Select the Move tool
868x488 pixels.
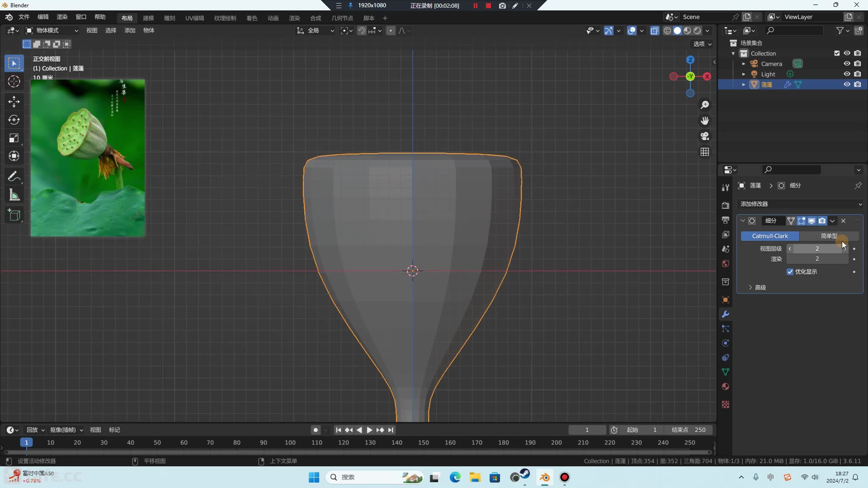(x=14, y=101)
